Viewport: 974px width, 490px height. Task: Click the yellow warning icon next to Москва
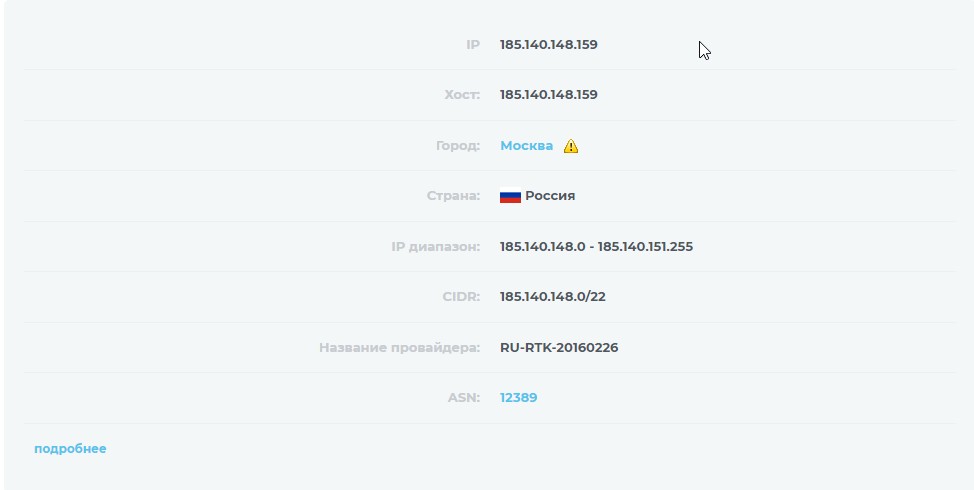(570, 146)
